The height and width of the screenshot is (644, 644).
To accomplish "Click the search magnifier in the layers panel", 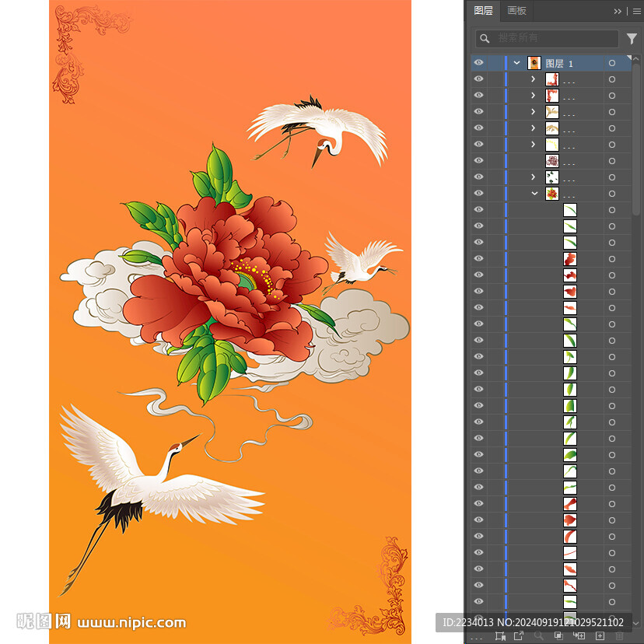I will pyautogui.click(x=485, y=38).
